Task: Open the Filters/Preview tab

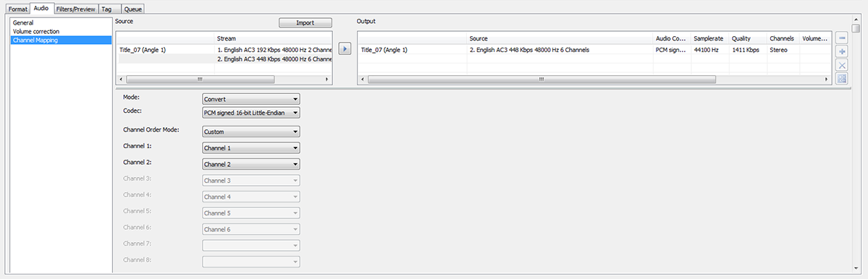Action: (x=76, y=9)
